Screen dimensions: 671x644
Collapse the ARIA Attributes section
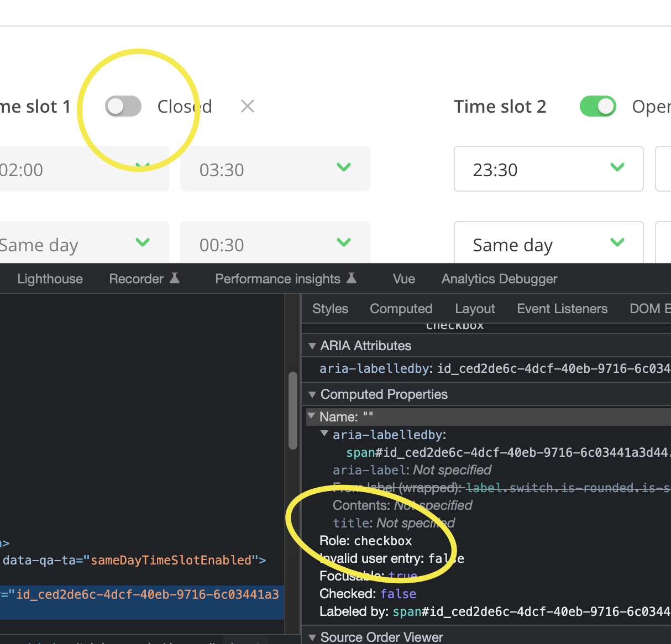click(x=312, y=346)
